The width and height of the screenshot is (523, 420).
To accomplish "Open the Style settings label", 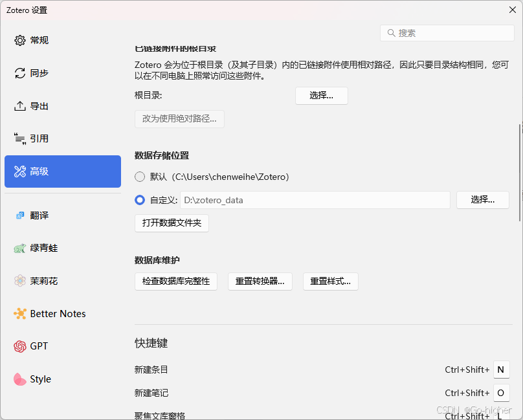I will [40, 379].
